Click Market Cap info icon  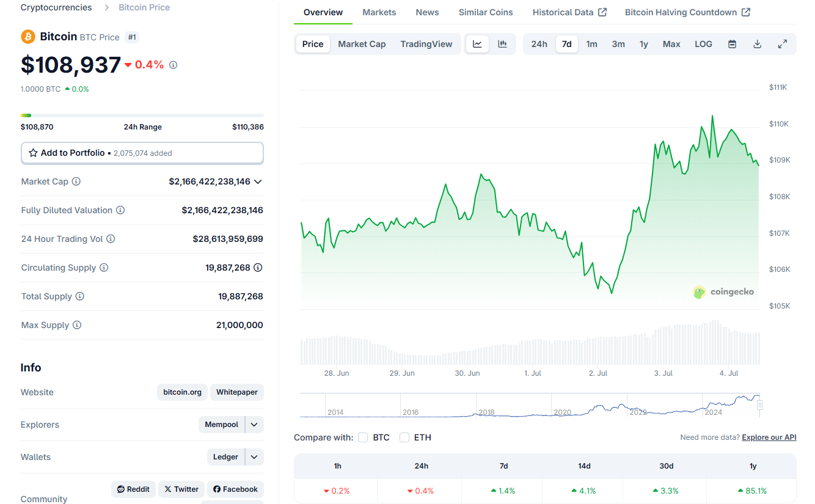pos(76,181)
